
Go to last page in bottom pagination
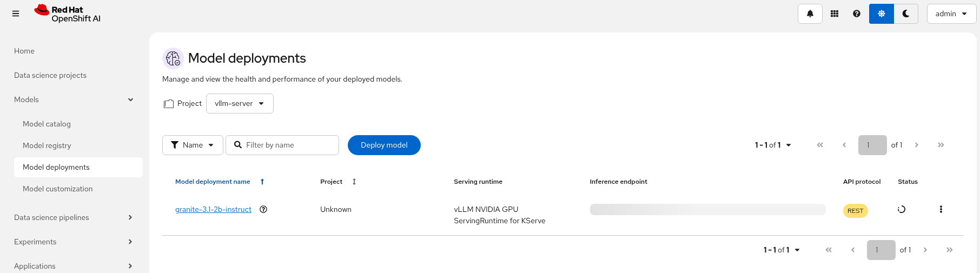pyautogui.click(x=950, y=250)
